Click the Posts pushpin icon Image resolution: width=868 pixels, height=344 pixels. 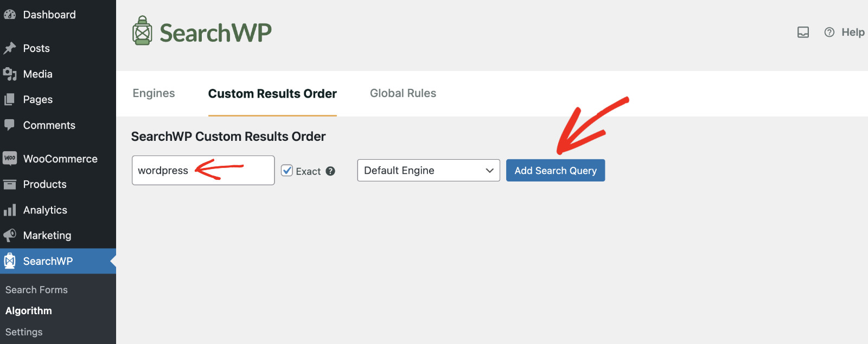[10, 48]
